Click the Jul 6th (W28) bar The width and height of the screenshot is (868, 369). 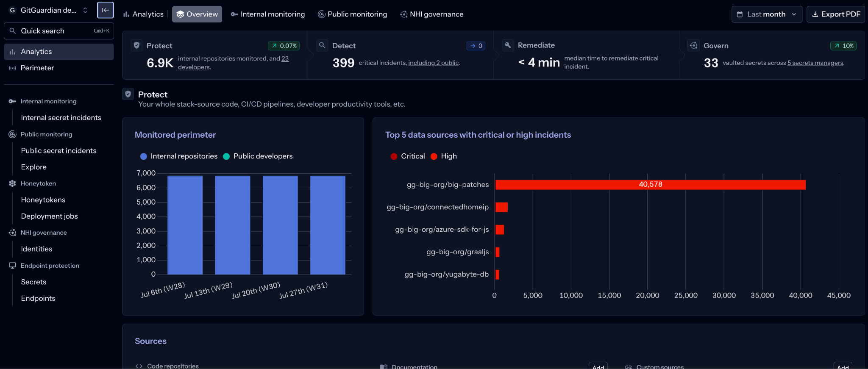coord(185,225)
